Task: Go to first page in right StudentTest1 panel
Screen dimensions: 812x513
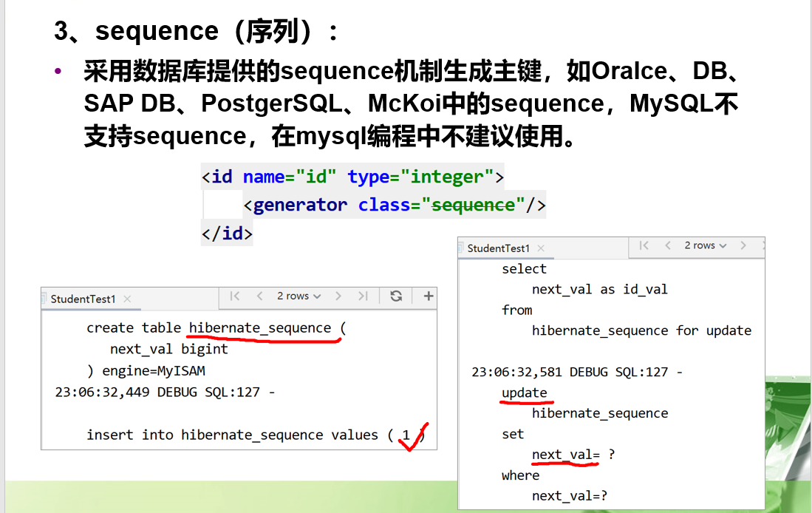Action: pyautogui.click(x=644, y=245)
